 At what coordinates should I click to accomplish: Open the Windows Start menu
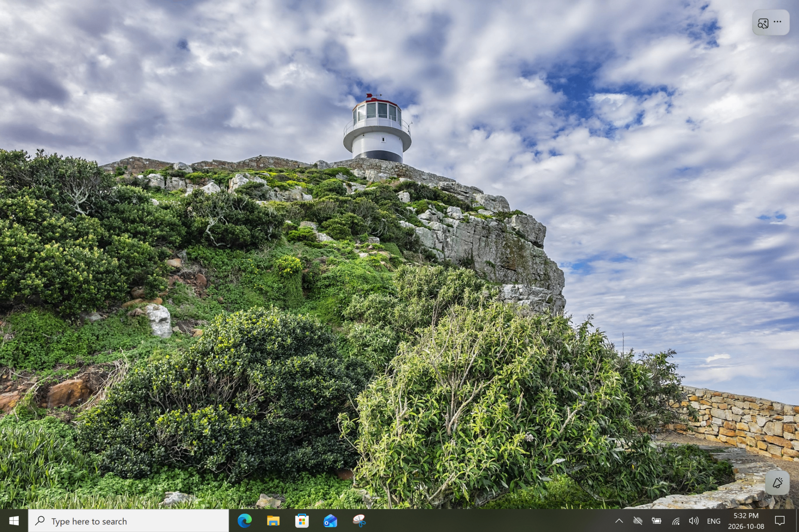(14, 521)
